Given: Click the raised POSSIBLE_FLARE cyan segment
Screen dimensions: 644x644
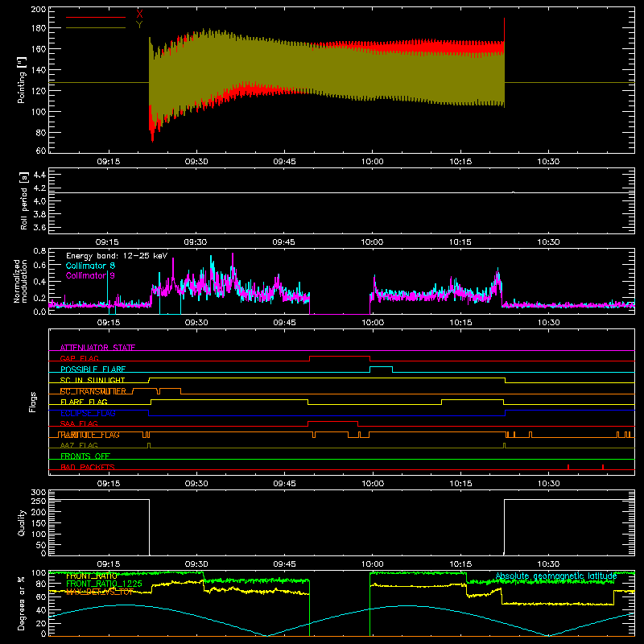Looking at the screenshot, I should pyautogui.click(x=381, y=367).
